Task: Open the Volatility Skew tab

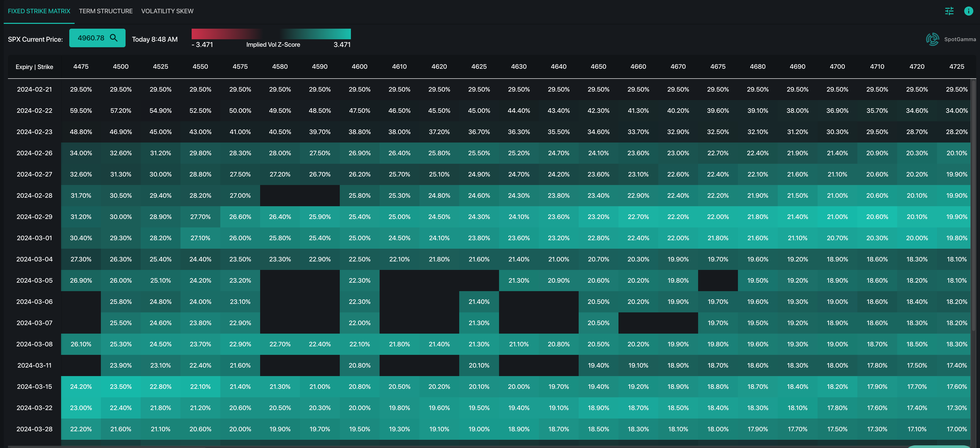Action: (x=167, y=11)
